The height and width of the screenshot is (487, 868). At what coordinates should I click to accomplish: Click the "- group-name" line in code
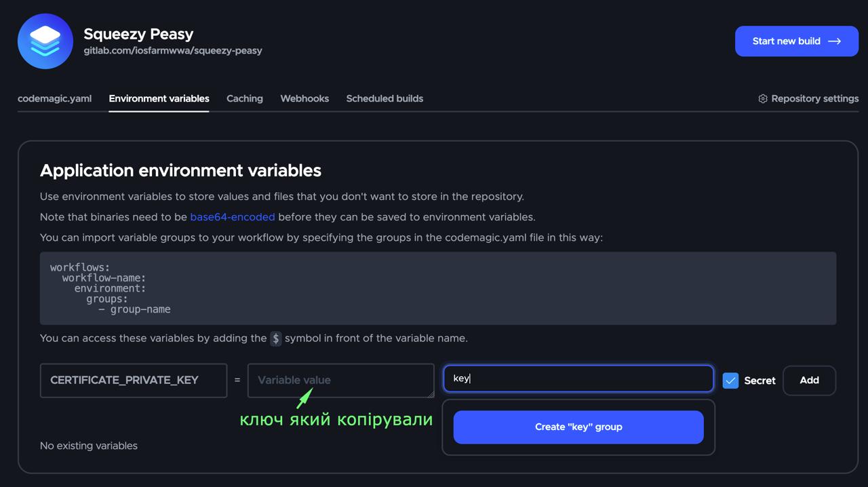[134, 309]
